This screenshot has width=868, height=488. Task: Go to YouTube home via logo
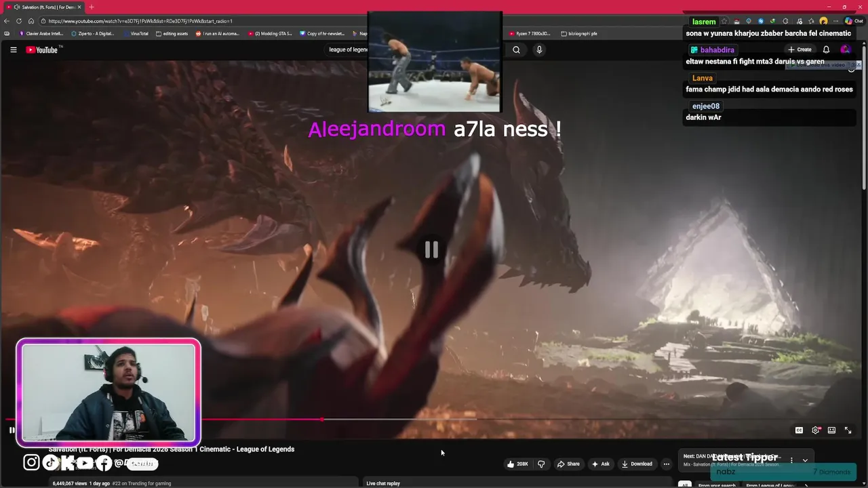(x=42, y=49)
